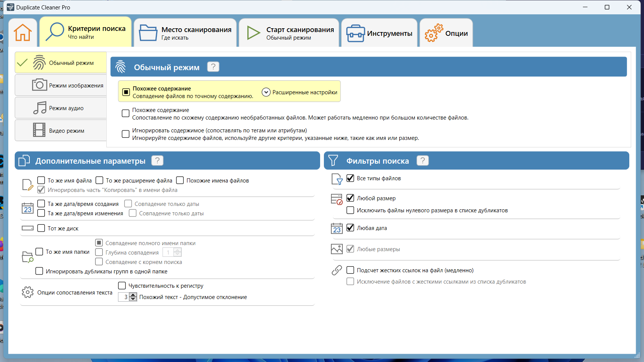Check То же расширение файла

(100, 180)
